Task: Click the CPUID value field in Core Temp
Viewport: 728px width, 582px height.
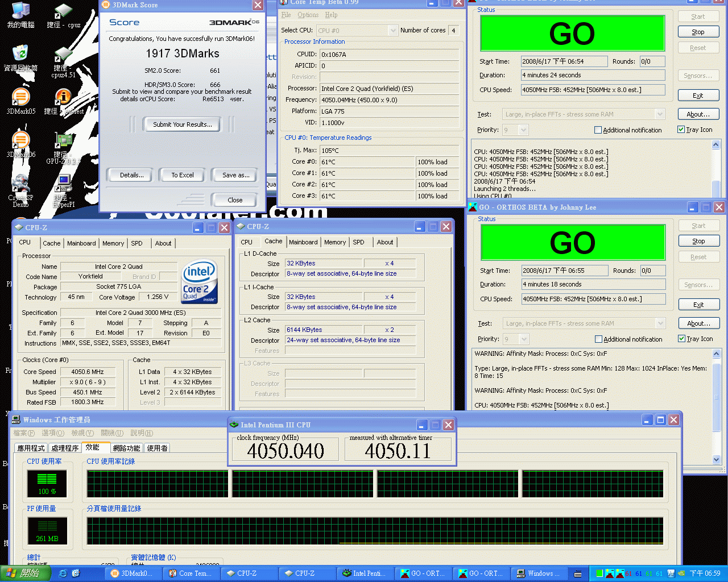Action: (x=389, y=55)
